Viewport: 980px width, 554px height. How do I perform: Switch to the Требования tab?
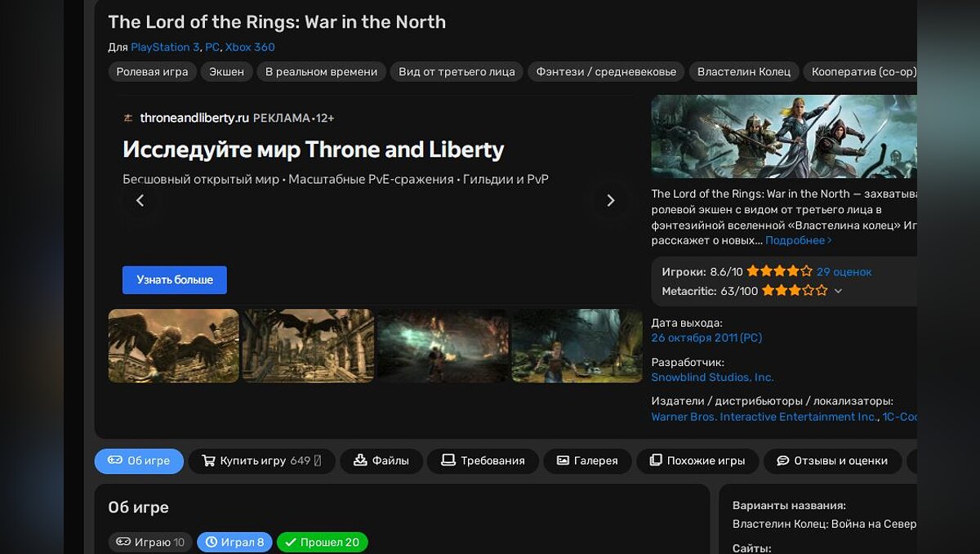coord(483,461)
